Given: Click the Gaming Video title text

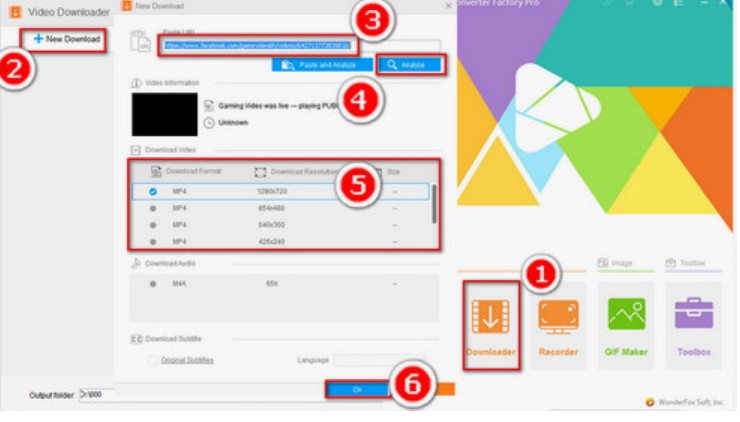Looking at the screenshot, I should click(x=278, y=106).
